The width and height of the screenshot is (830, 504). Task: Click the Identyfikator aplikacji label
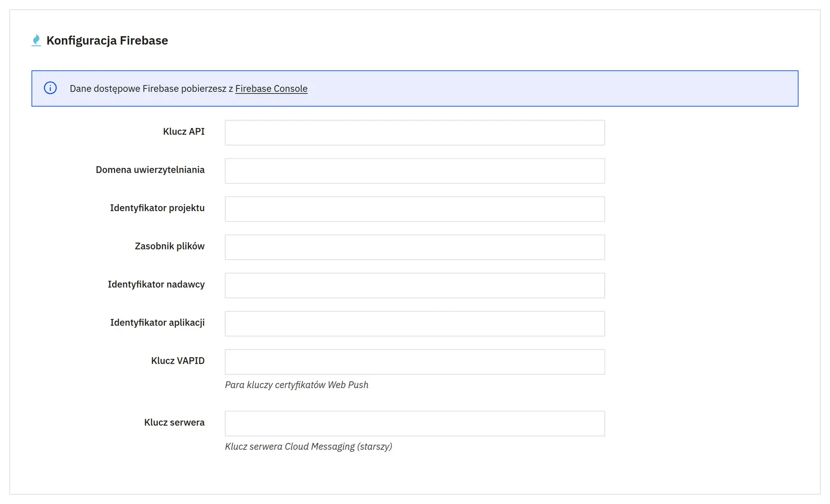tap(157, 323)
